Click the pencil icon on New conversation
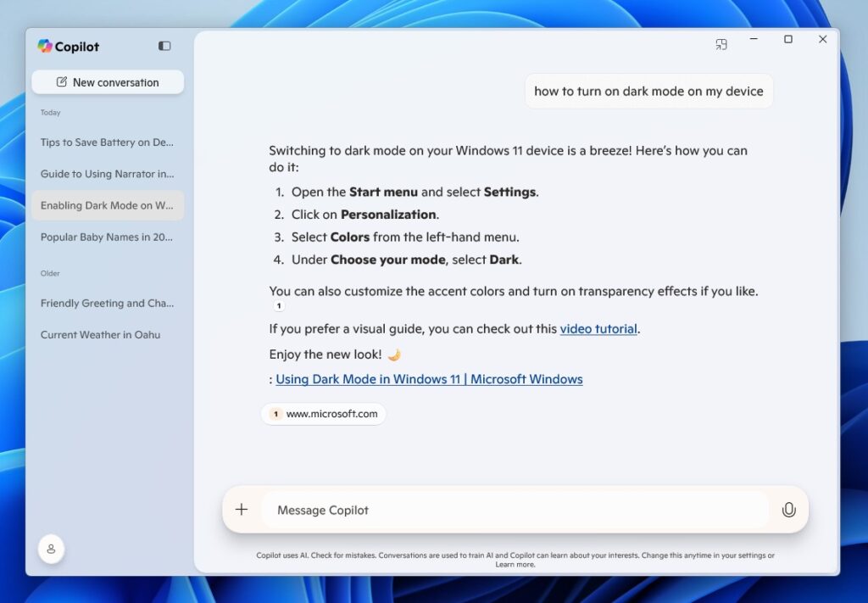Viewport: 868px width, 603px height. tap(62, 81)
